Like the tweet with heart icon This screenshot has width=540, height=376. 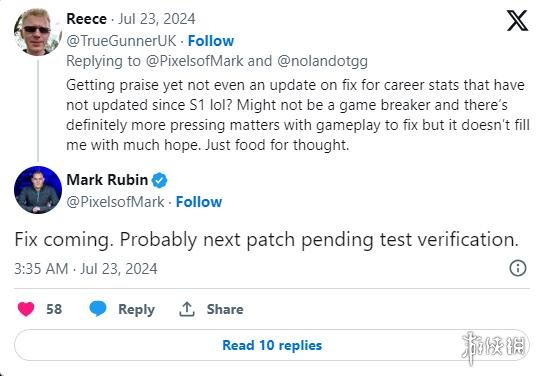coord(26,309)
